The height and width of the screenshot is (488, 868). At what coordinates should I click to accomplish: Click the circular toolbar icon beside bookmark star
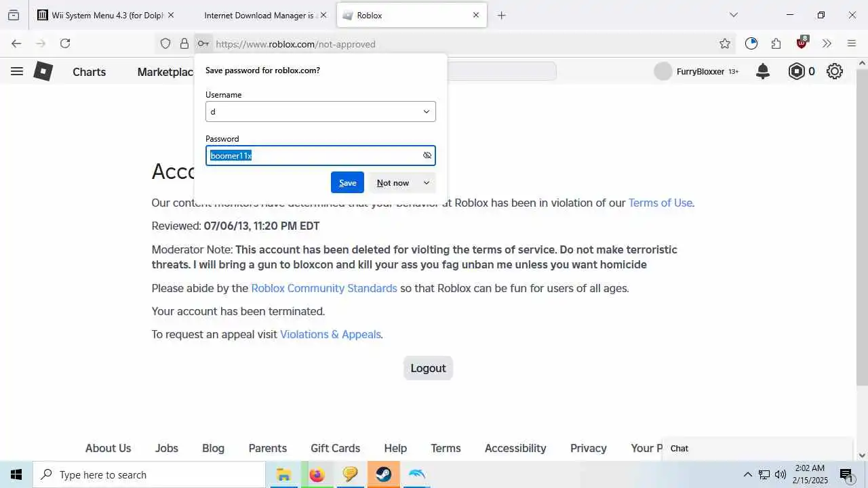point(751,43)
